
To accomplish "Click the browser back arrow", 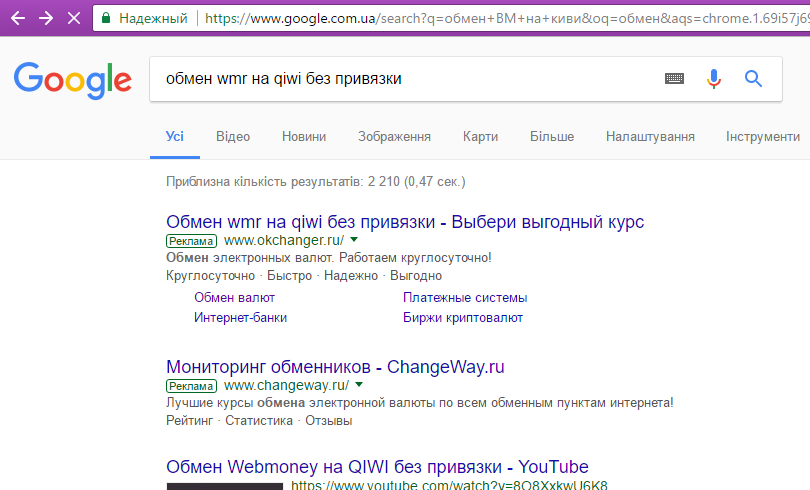I will 18,18.
